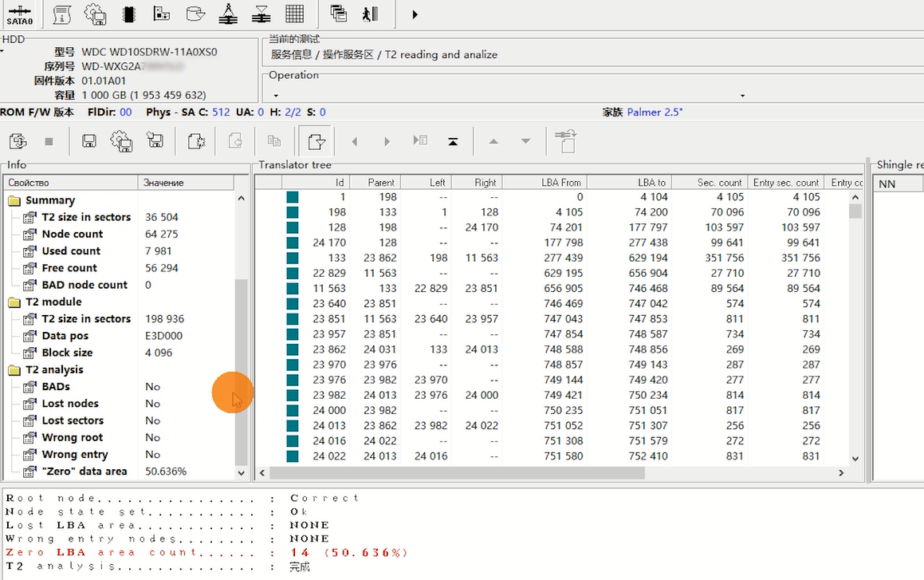Open the drive info scroll icon in top toolbar

[61, 14]
